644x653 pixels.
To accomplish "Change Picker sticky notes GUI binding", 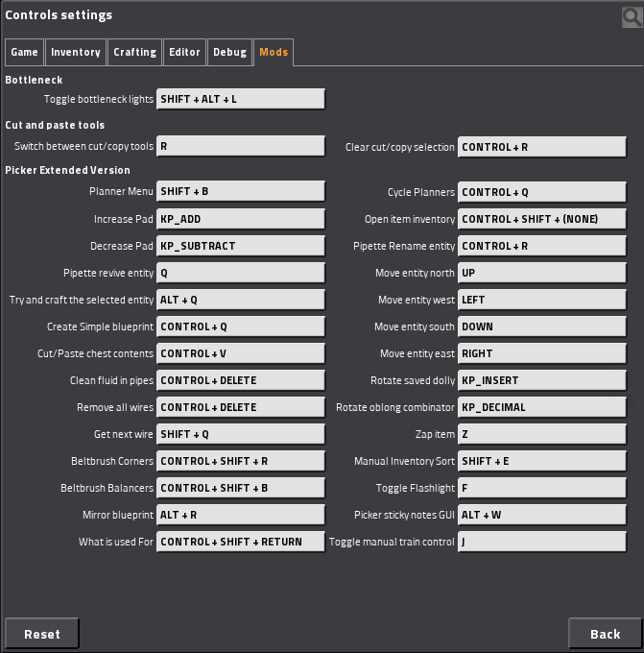I will click(542, 515).
